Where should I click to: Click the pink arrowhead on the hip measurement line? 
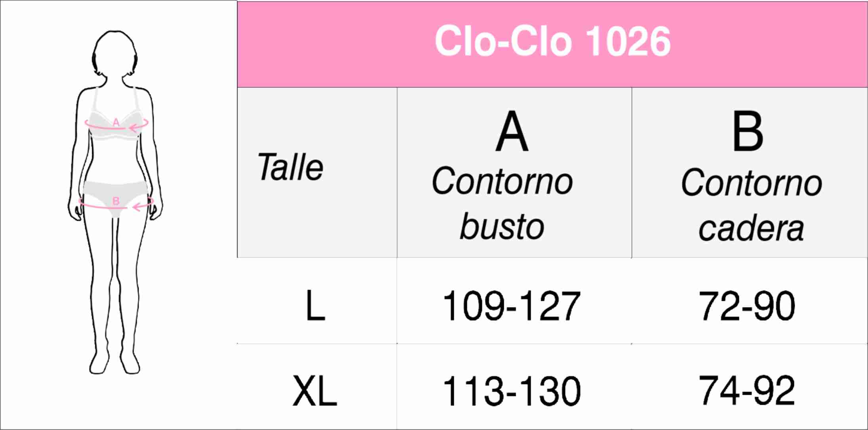tap(135, 206)
